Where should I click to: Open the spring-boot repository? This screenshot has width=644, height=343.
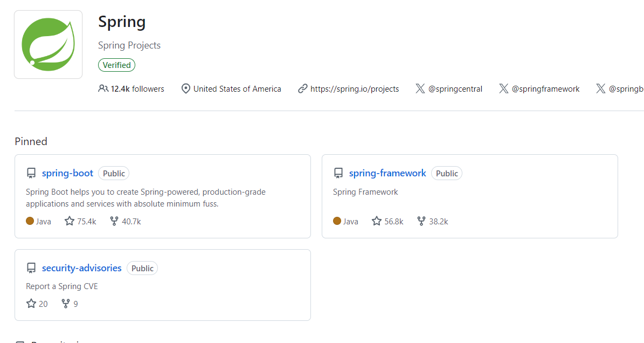tap(67, 173)
